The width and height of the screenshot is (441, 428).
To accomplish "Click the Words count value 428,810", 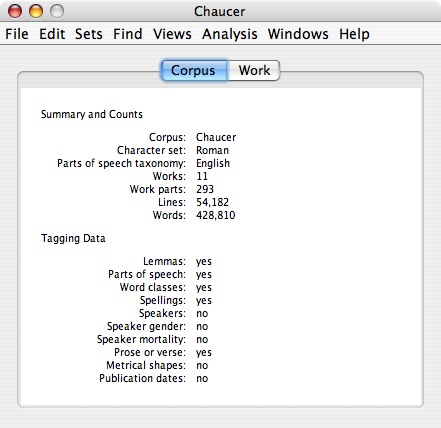I will tap(216, 215).
